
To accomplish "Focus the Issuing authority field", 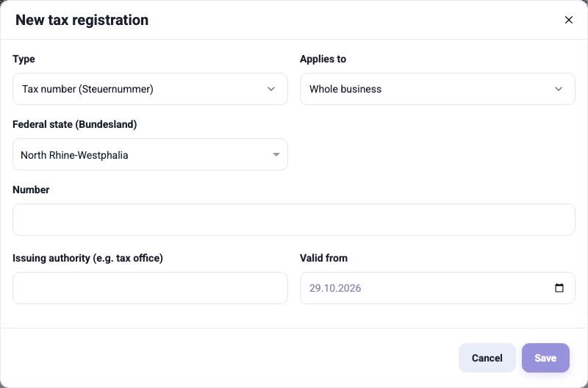I will click(150, 288).
